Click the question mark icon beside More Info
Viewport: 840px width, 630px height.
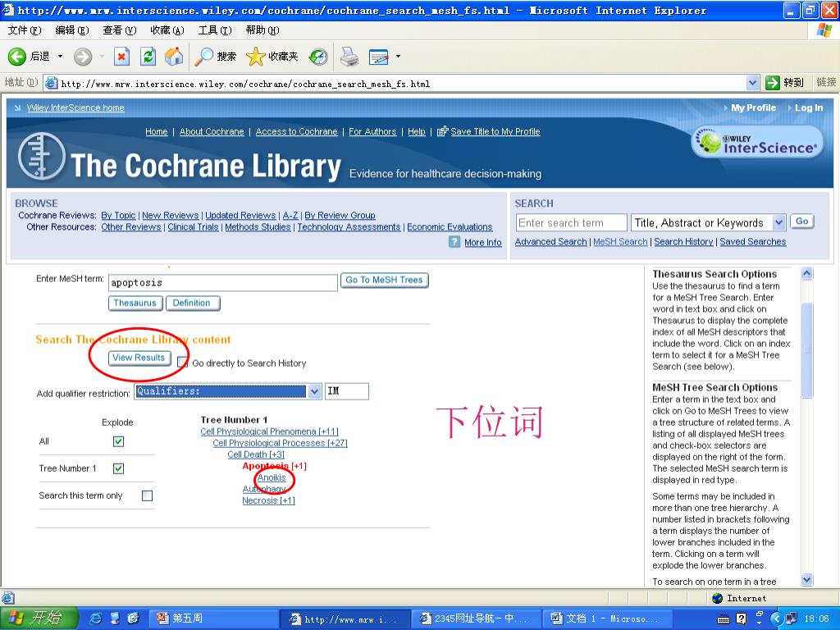pos(454,242)
